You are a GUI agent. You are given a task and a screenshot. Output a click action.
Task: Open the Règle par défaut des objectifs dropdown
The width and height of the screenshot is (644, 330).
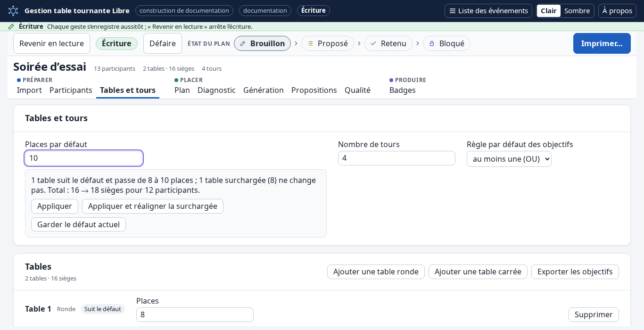click(509, 159)
